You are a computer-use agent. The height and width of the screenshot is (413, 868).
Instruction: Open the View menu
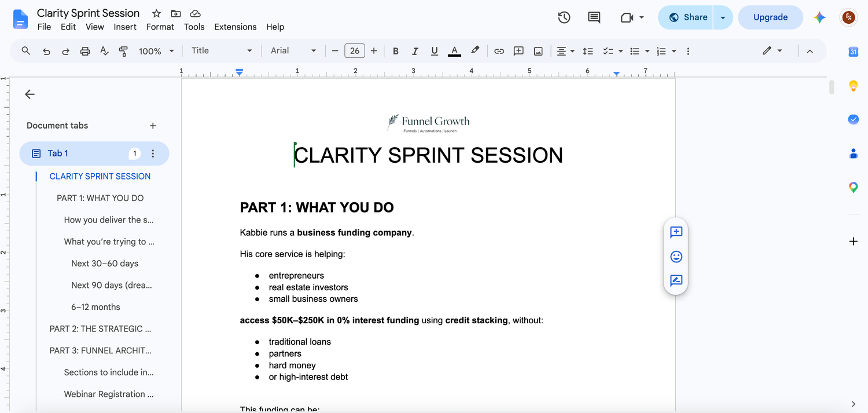(95, 27)
